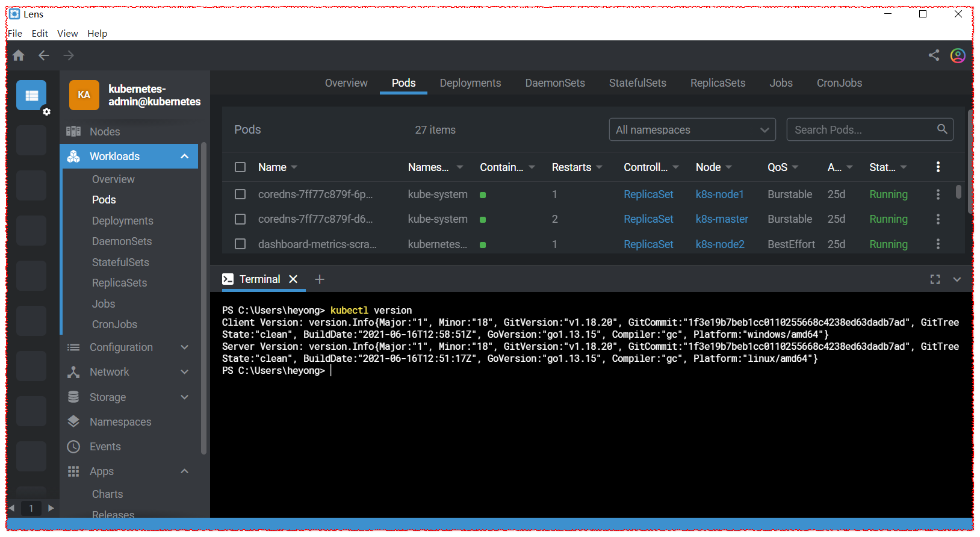Expand the Network section

click(185, 372)
